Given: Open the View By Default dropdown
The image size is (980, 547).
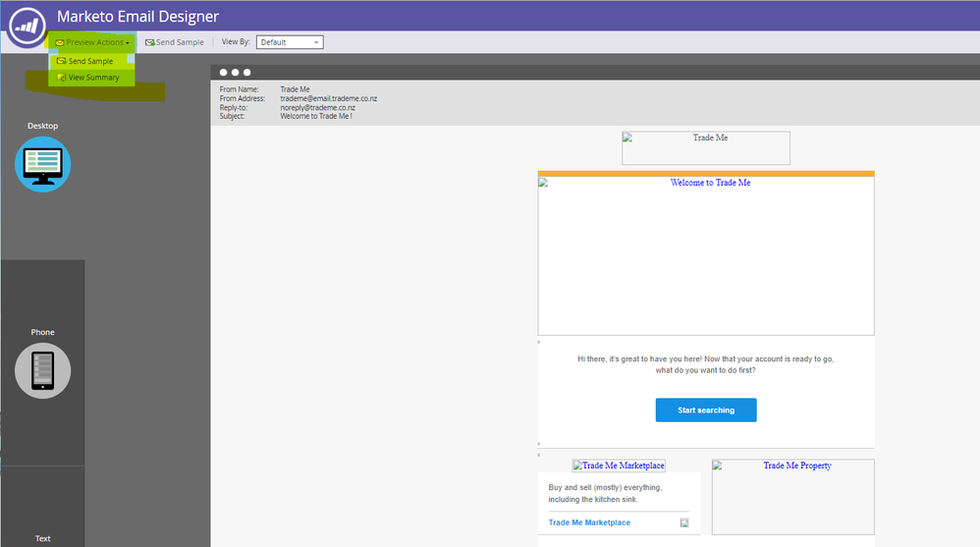Looking at the screenshot, I should point(290,42).
